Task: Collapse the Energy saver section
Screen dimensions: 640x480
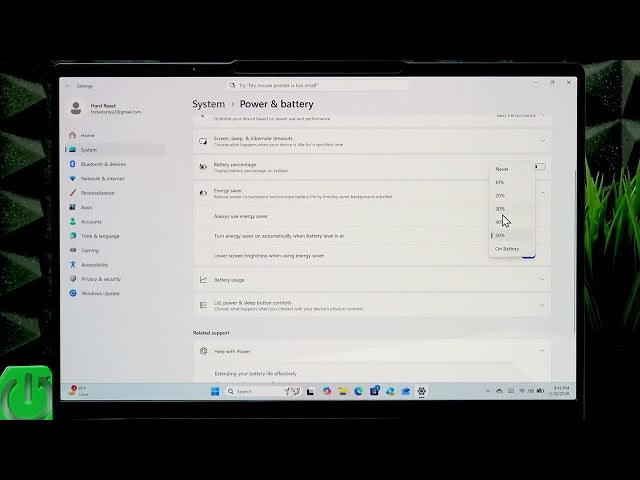Action: (542, 193)
